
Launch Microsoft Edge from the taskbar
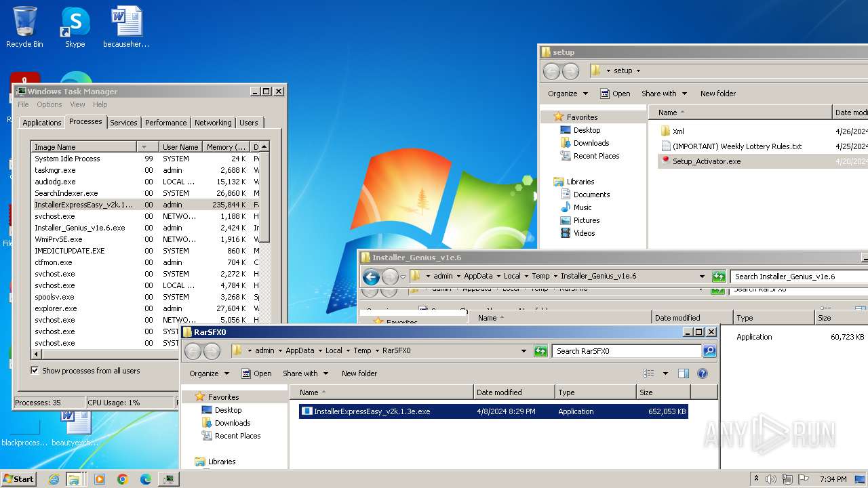pos(146,479)
